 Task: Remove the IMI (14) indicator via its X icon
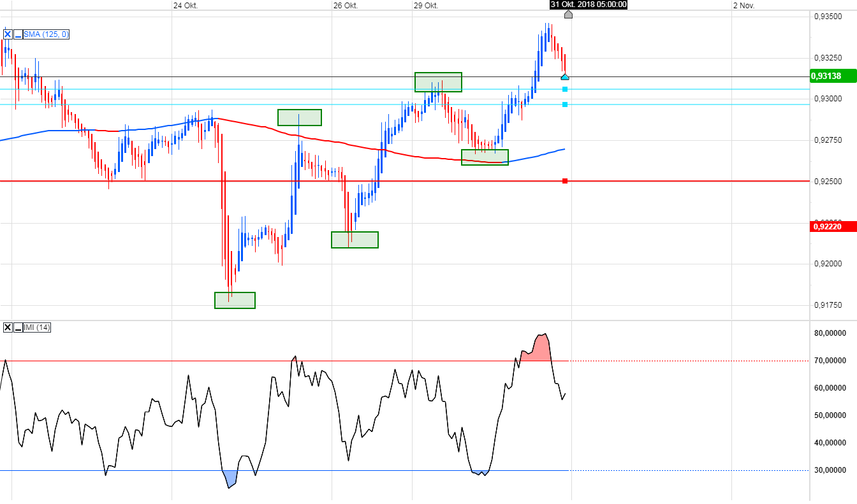tap(7, 327)
